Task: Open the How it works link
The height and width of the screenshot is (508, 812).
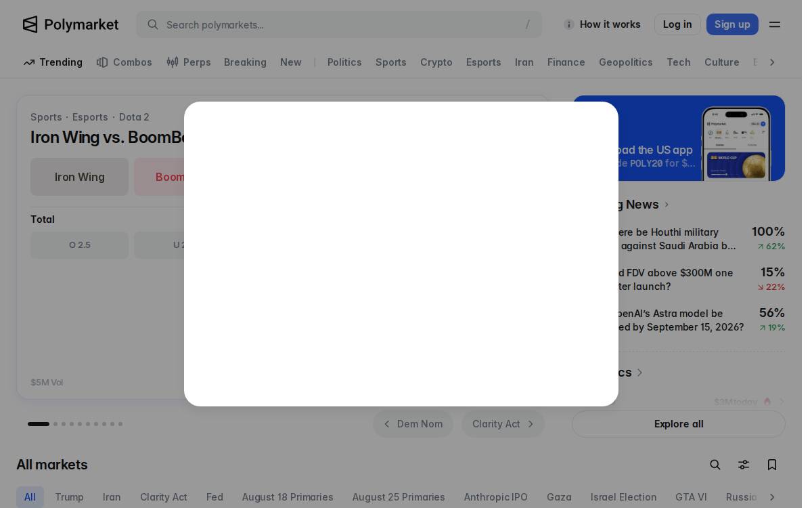Action: click(610, 24)
